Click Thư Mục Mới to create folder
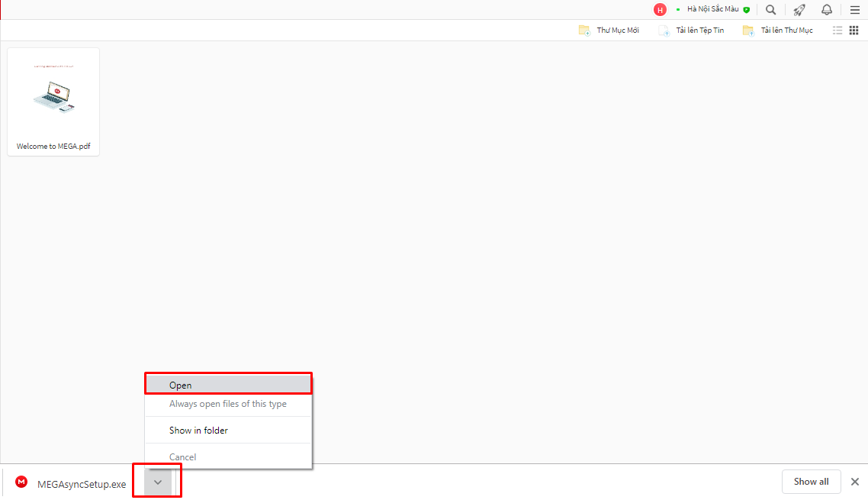 pyautogui.click(x=609, y=31)
